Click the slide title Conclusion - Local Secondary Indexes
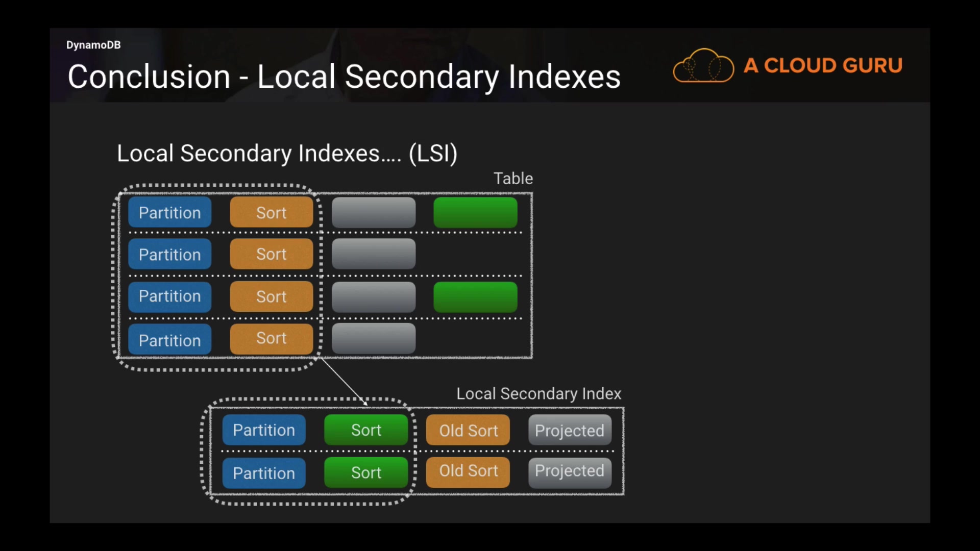This screenshot has height=551, width=980. (344, 77)
